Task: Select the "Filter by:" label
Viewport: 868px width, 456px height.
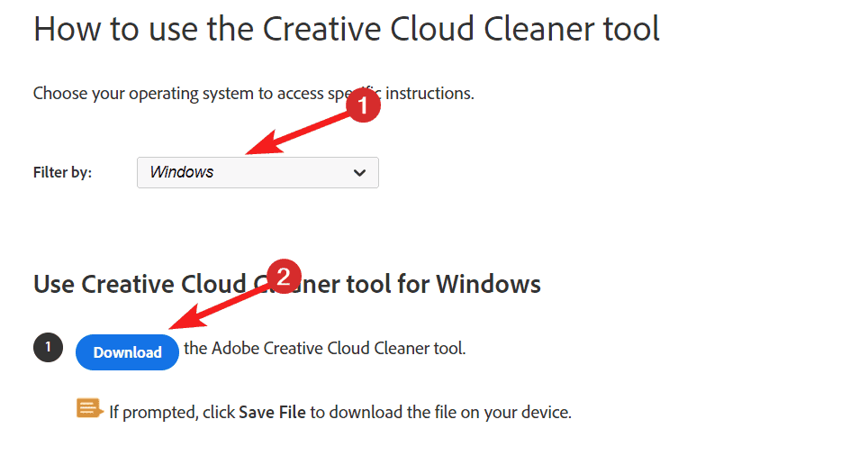Action: (62, 172)
